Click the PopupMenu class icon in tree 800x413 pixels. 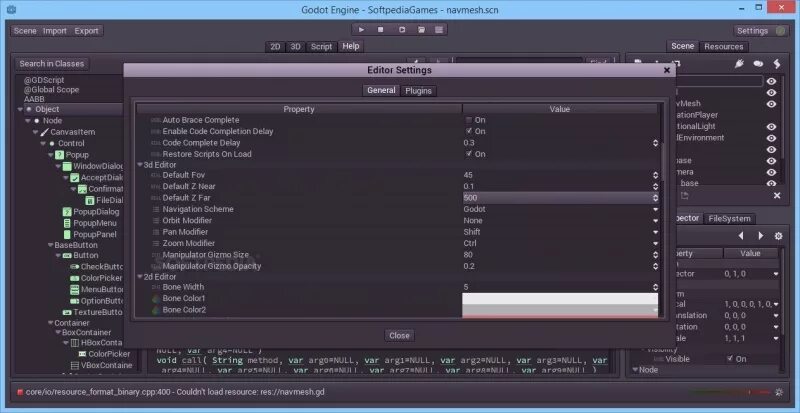67,223
